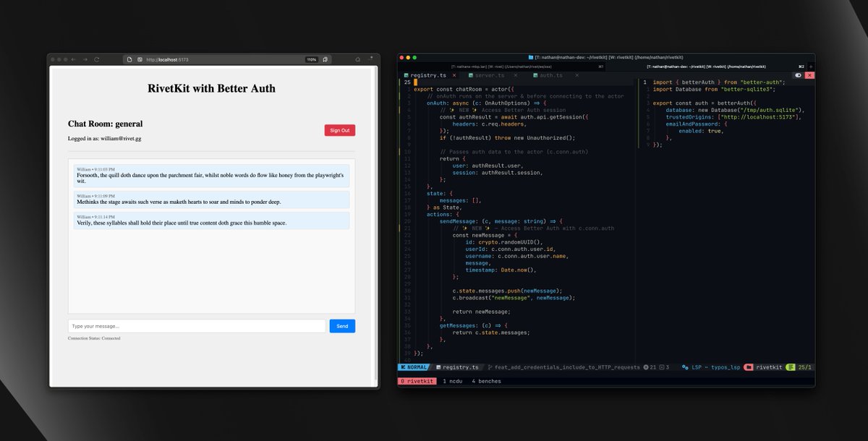Reload the localhost page
Screen dimensions: 868x441
(96, 59)
